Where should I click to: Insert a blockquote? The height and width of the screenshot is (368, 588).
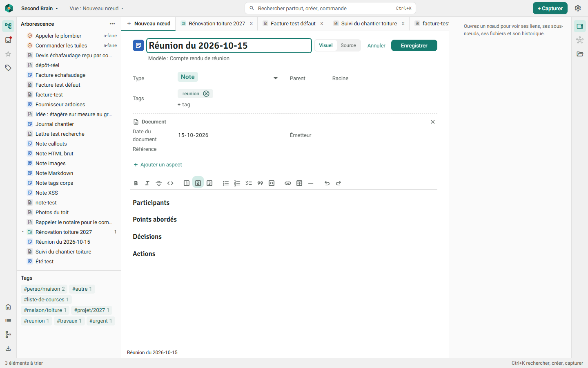[x=260, y=183]
